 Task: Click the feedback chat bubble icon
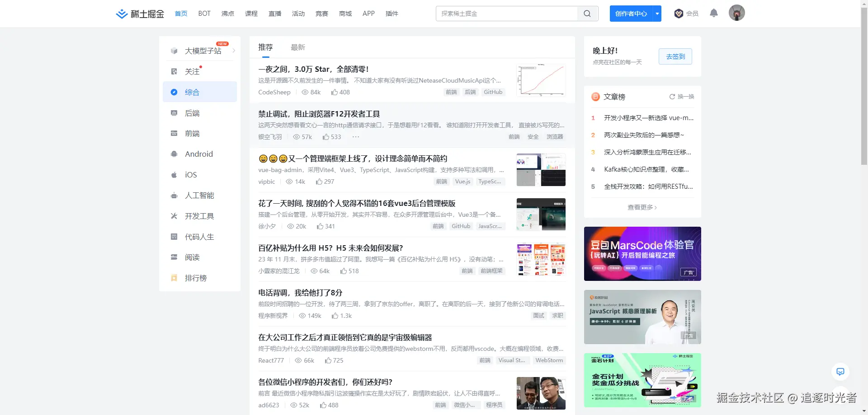(840, 372)
